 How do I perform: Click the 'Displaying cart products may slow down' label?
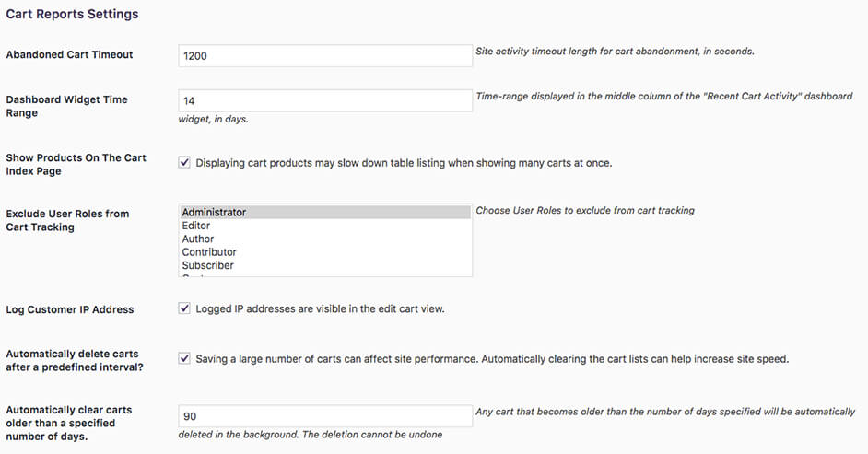coord(404,163)
